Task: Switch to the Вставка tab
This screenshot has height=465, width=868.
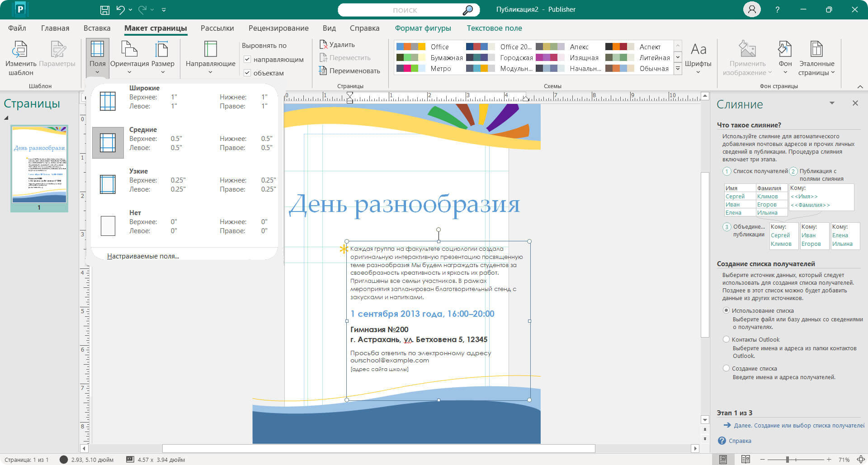Action: pyautogui.click(x=97, y=28)
